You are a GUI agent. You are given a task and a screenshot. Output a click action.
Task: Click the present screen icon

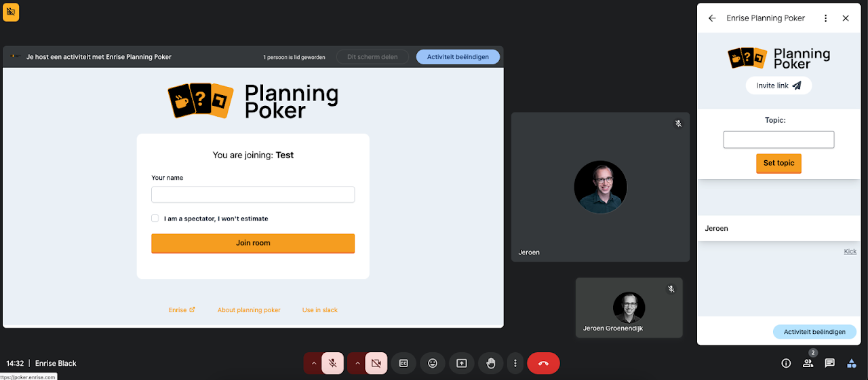tap(462, 363)
